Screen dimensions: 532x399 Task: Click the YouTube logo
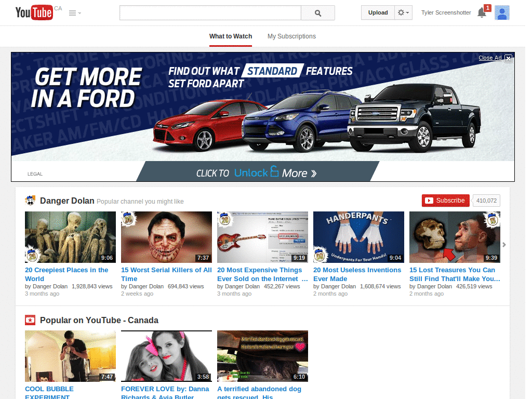[x=34, y=12]
